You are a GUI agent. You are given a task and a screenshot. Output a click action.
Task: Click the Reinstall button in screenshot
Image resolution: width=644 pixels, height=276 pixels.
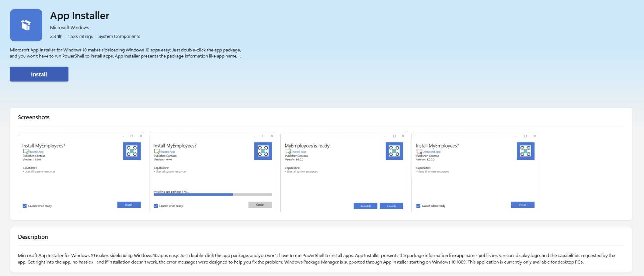[365, 206]
